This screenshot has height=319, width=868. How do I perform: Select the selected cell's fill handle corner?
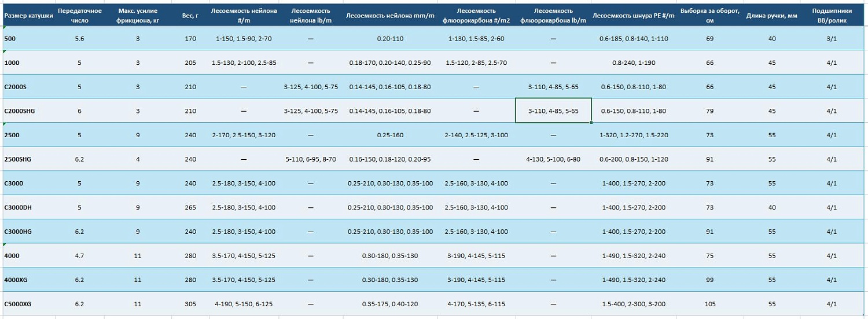591,122
